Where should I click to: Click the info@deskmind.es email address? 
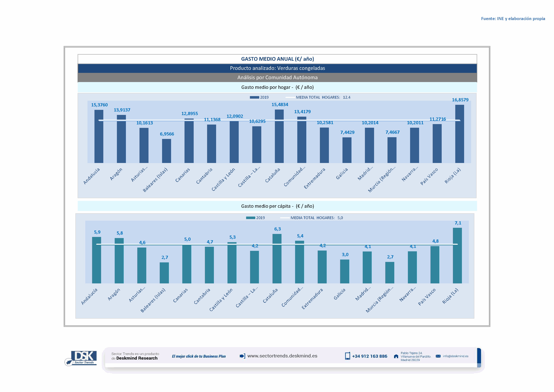[455, 356]
